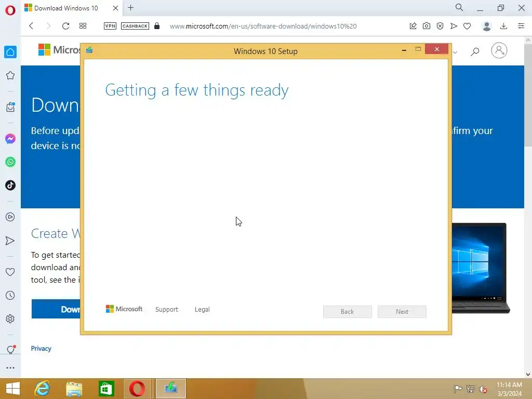Click the share page icon in address bar
Screen dimensions: 532x399
click(x=413, y=26)
